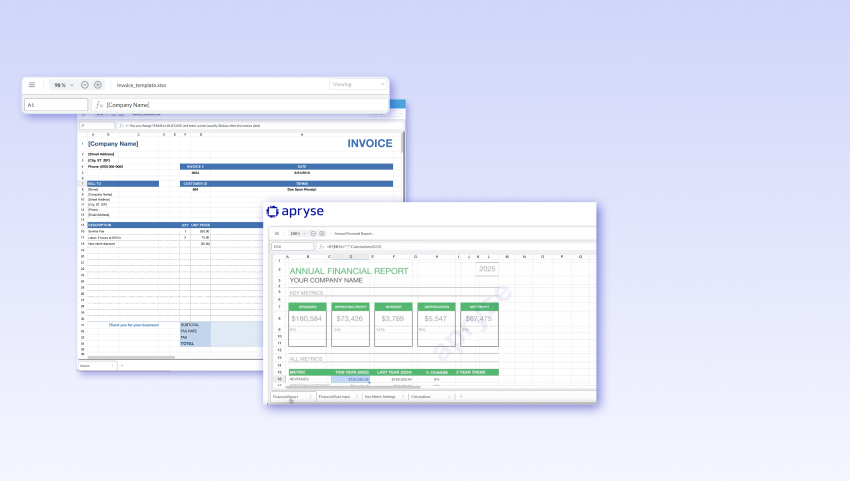Add a sheet in the invoice window
The width and height of the screenshot is (850, 481).
pyautogui.click(x=122, y=365)
